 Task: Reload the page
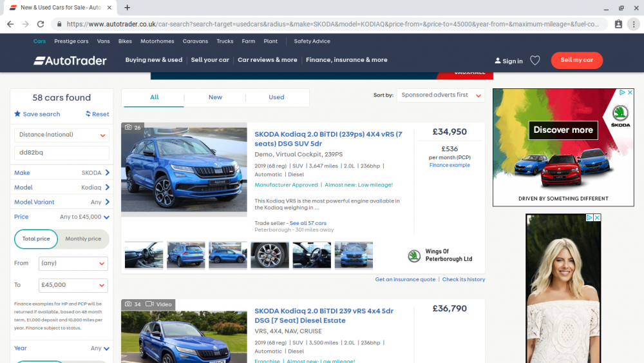pyautogui.click(x=40, y=25)
